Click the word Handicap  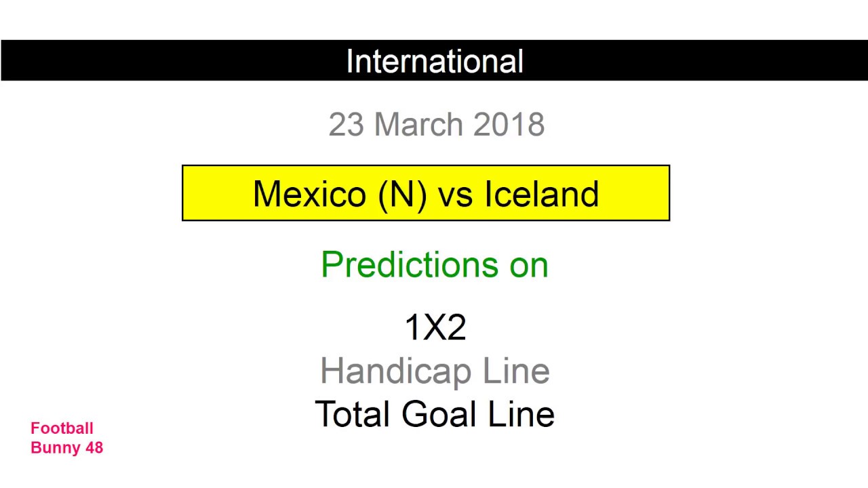(x=396, y=371)
